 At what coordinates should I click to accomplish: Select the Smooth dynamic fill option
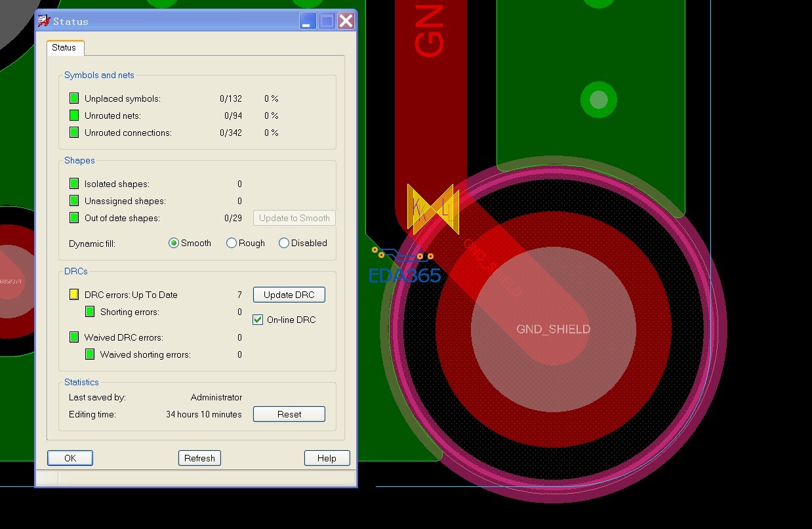[x=174, y=243]
